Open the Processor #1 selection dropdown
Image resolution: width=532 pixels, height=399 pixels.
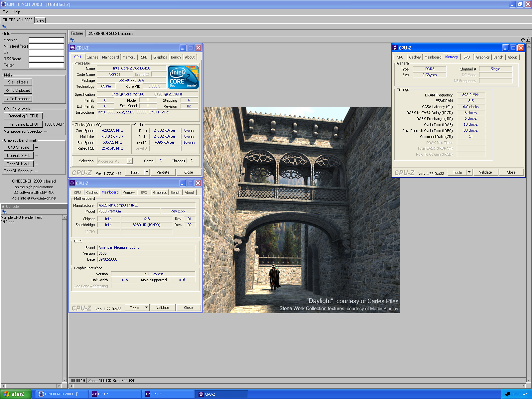tap(130, 161)
